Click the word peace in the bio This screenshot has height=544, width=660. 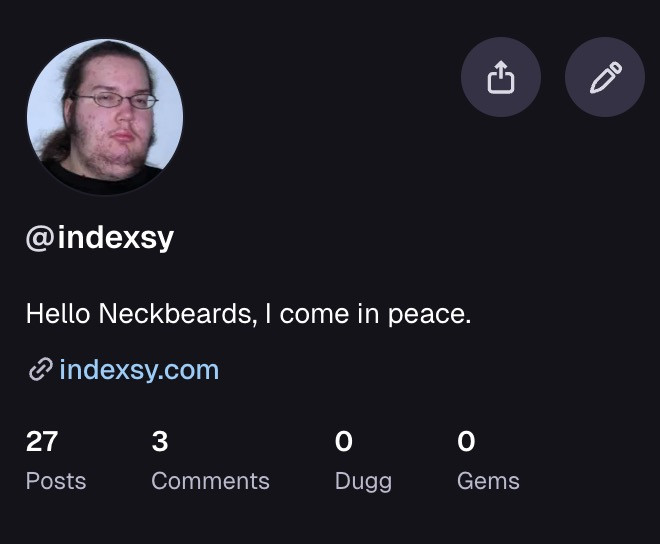point(429,315)
